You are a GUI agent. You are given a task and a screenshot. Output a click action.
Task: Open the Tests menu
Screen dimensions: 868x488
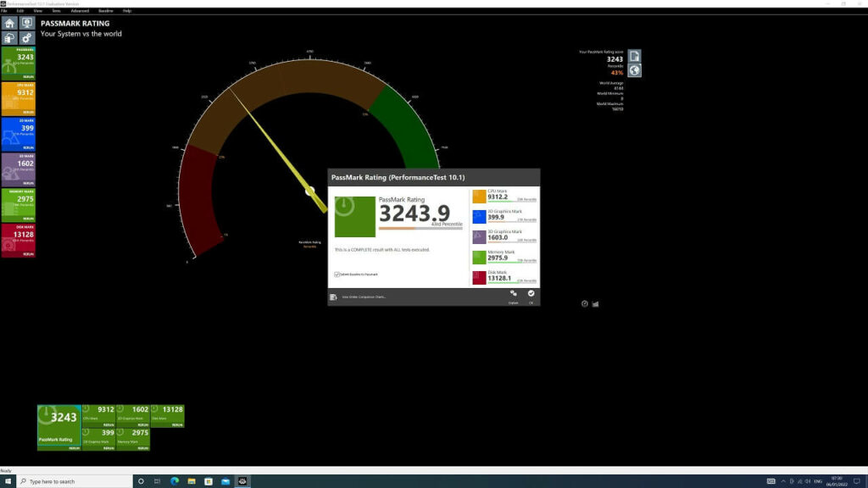coord(57,11)
